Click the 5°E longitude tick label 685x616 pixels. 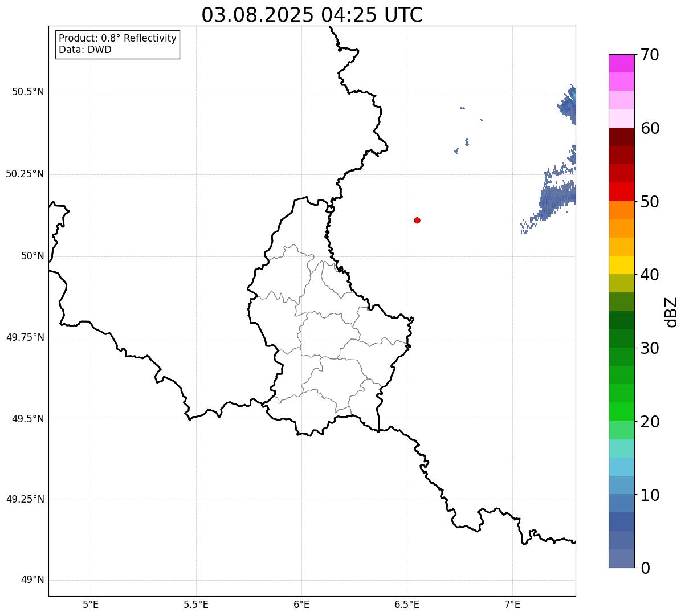[x=91, y=605]
